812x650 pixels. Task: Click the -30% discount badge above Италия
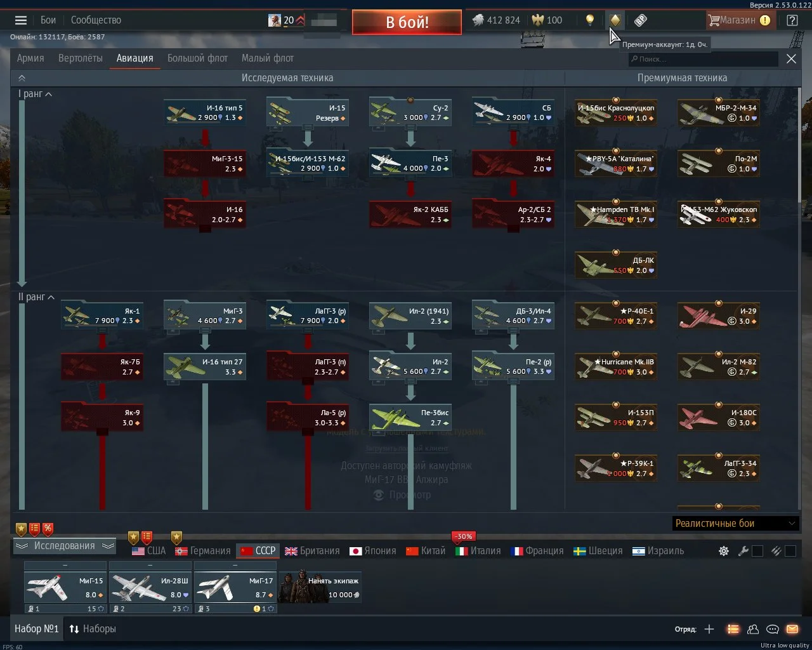click(x=464, y=536)
